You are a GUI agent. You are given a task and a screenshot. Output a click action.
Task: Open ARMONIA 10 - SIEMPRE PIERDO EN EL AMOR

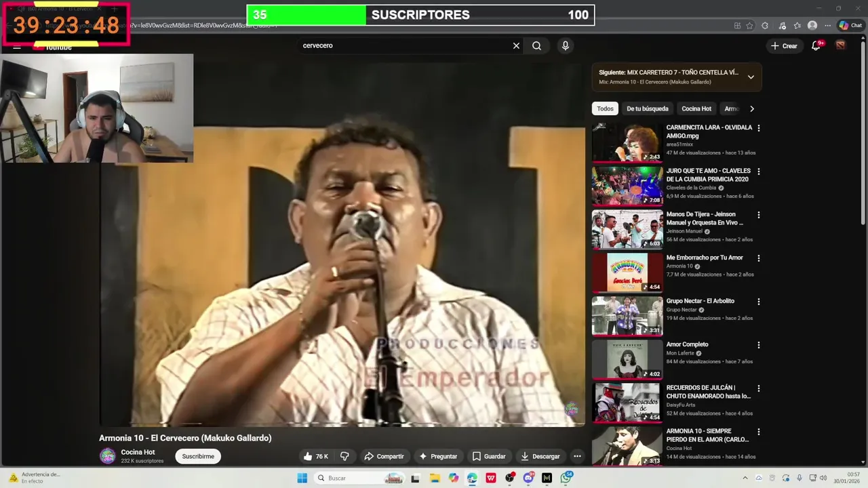pyautogui.click(x=707, y=435)
